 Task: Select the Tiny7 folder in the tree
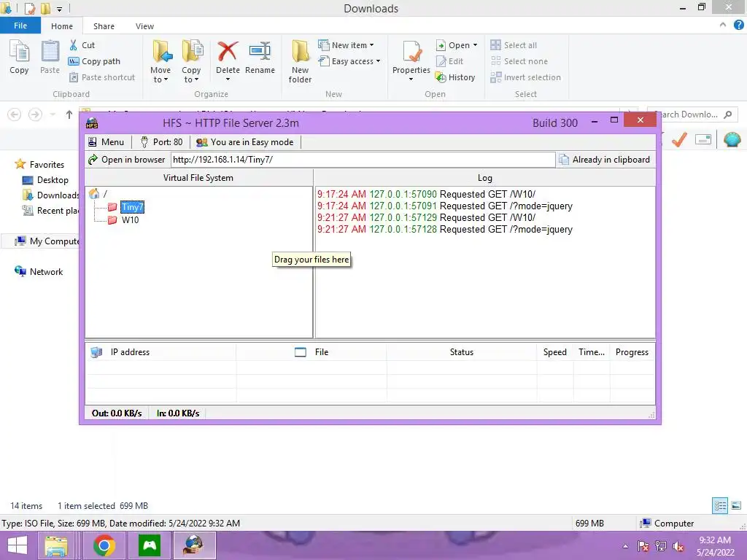pyautogui.click(x=132, y=207)
